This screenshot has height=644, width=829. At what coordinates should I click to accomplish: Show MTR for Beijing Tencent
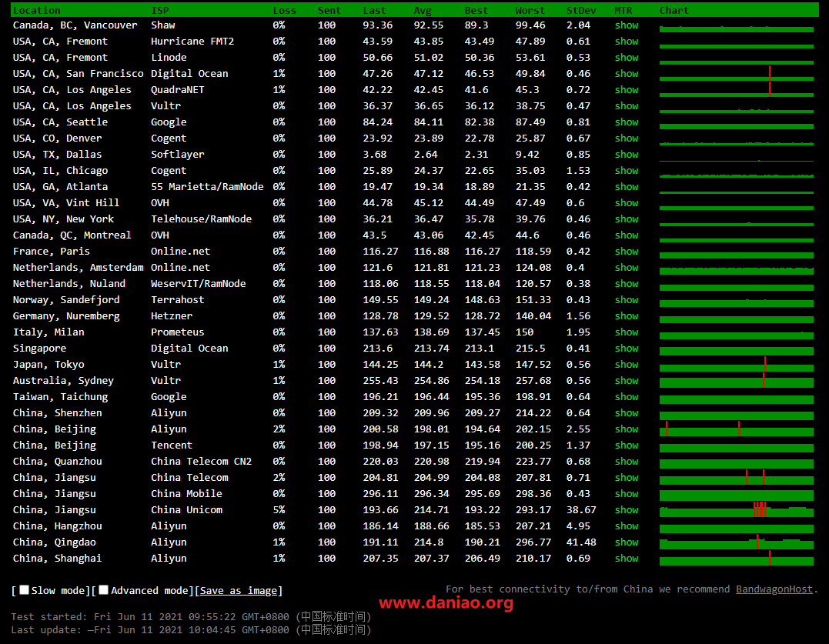(x=627, y=445)
